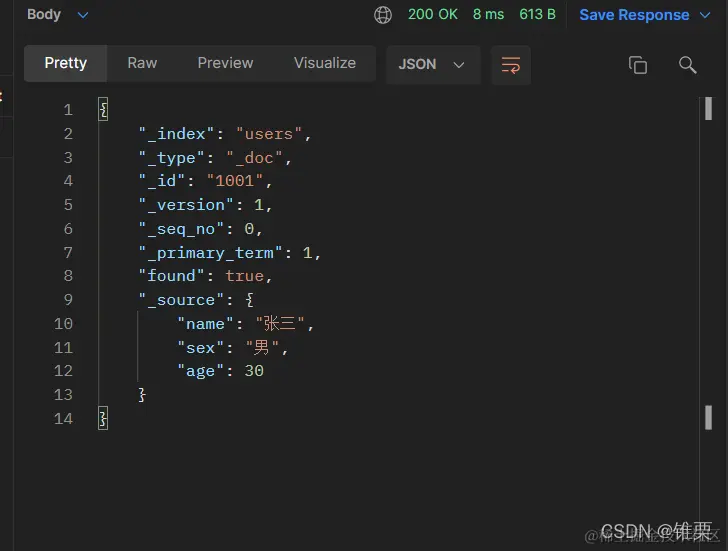Screen dimensions: 728x551
Task: Expand the Save Response dropdown arrow
Action: pyautogui.click(x=705, y=15)
